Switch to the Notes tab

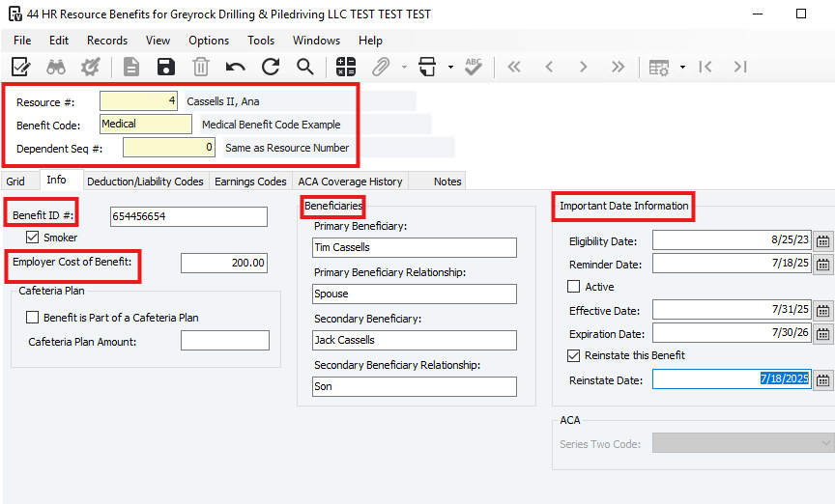pos(437,181)
